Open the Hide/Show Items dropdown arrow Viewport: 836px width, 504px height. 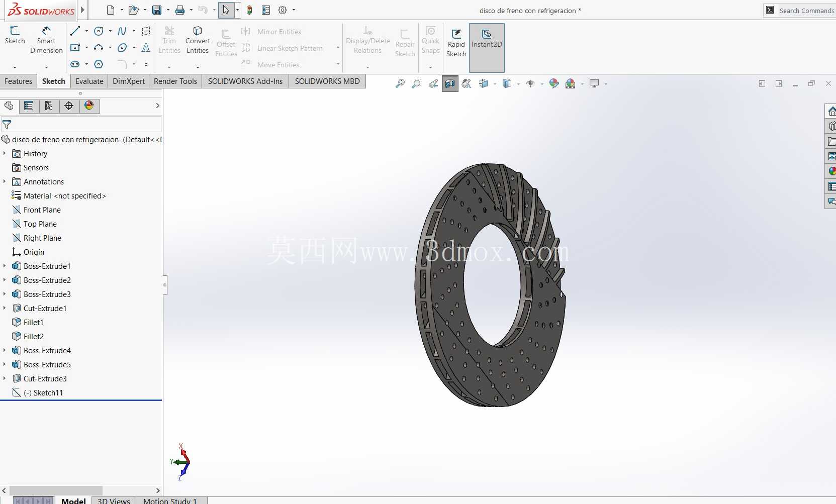(x=541, y=84)
